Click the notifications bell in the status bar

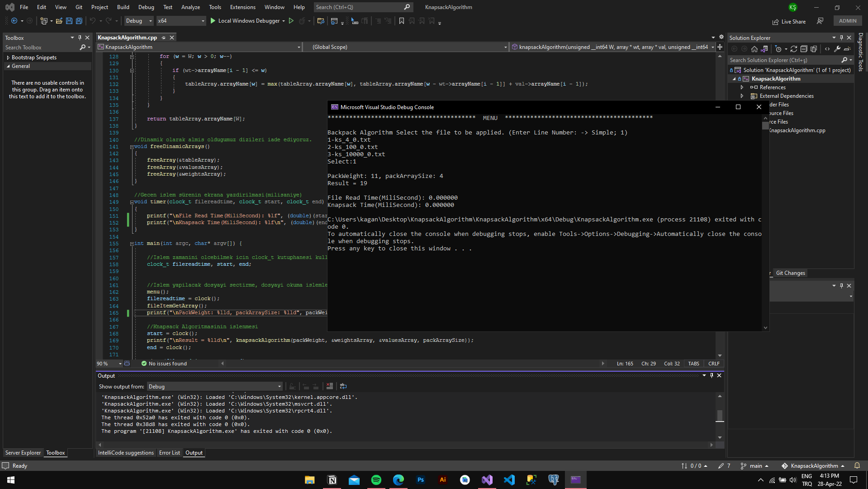pyautogui.click(x=857, y=465)
